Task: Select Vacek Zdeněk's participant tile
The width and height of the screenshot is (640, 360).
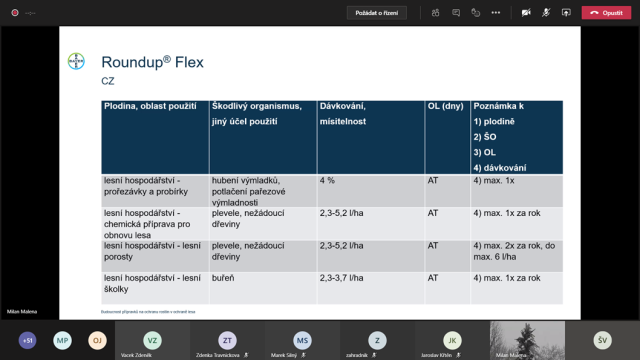Action: pos(152,340)
